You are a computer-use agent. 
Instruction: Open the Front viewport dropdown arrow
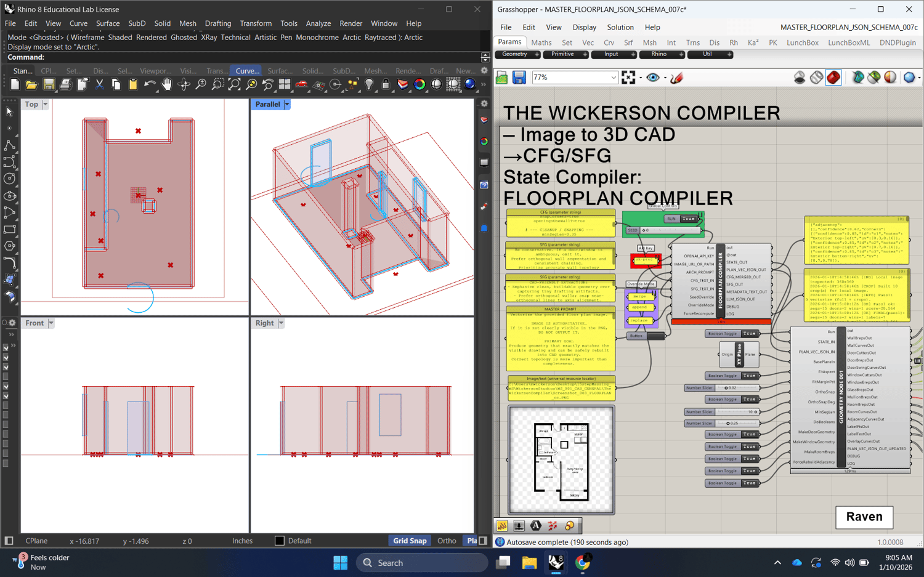coord(51,323)
